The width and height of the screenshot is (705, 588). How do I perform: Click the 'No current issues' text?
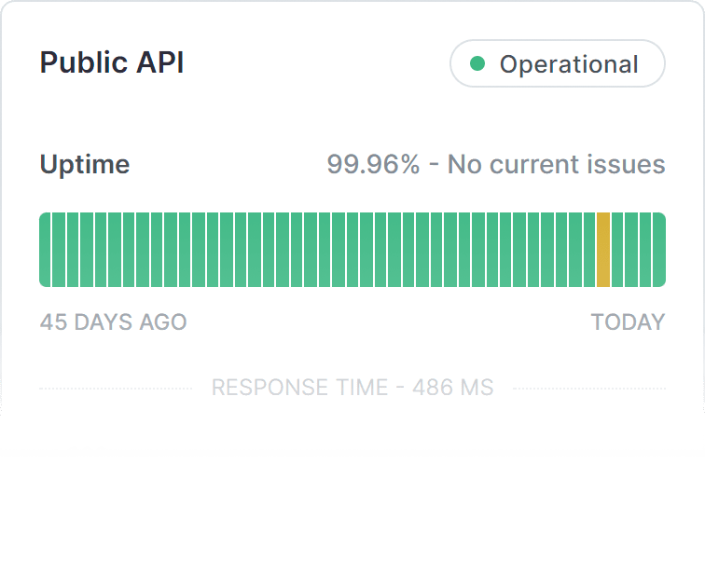pos(556,165)
